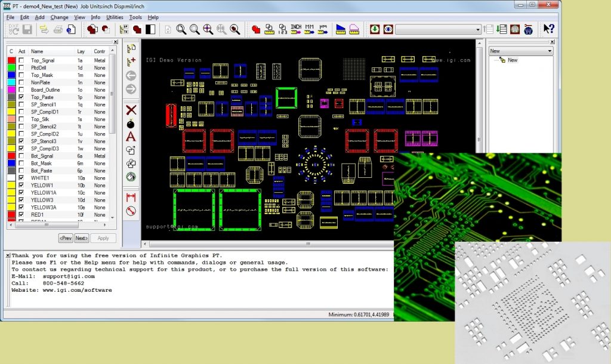Enable the Top_Signal layer checkbox
The width and height of the screenshot is (611, 364).
point(21,60)
